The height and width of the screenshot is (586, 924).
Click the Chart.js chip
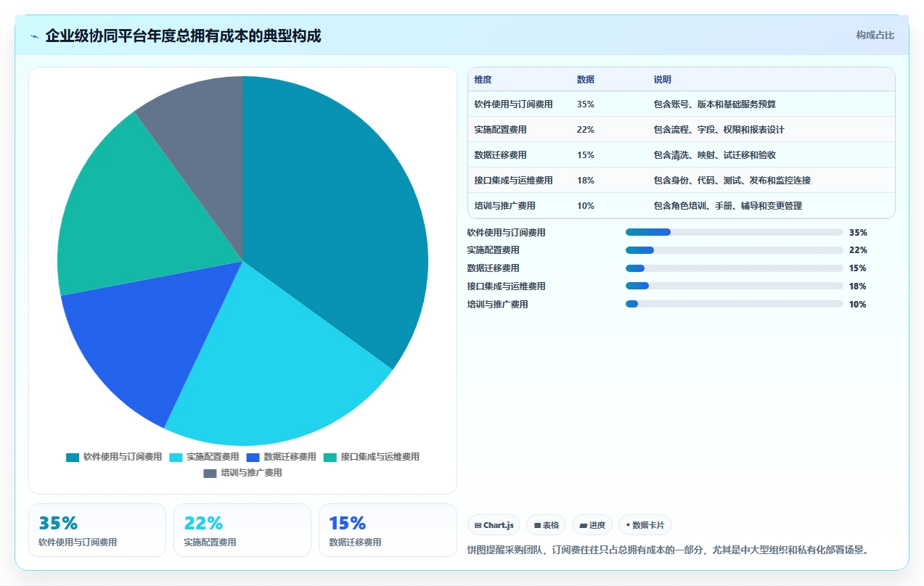[494, 525]
